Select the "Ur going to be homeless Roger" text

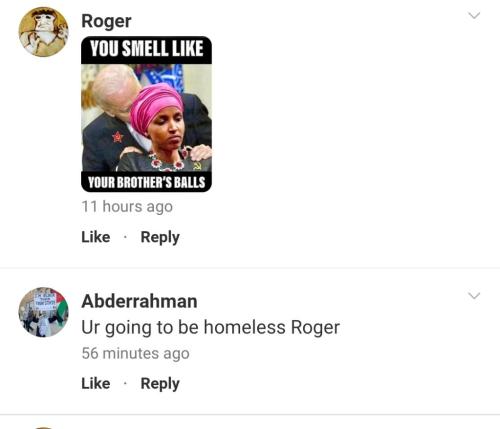pos(210,327)
